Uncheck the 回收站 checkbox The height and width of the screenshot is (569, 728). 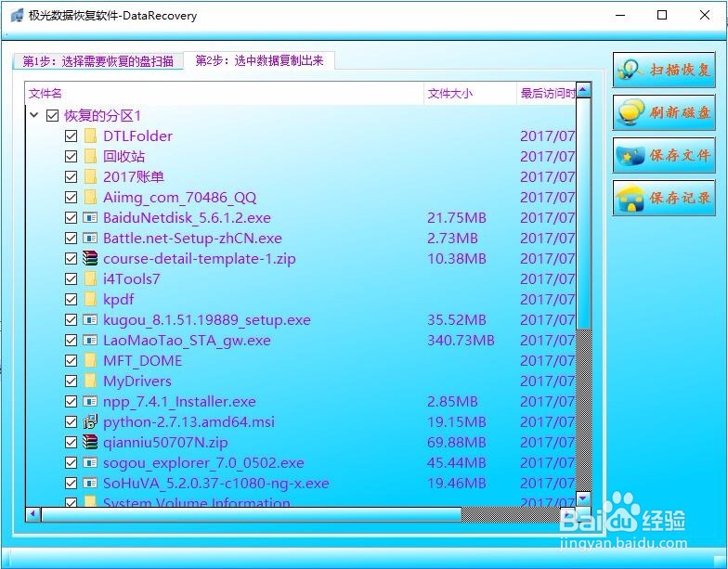pos(71,156)
